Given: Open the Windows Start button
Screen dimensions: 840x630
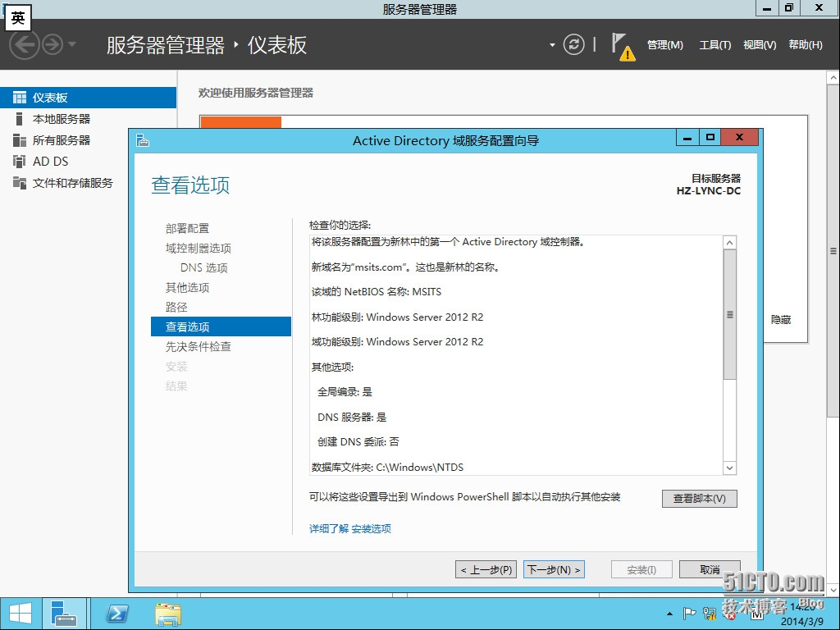Looking at the screenshot, I should [x=21, y=614].
